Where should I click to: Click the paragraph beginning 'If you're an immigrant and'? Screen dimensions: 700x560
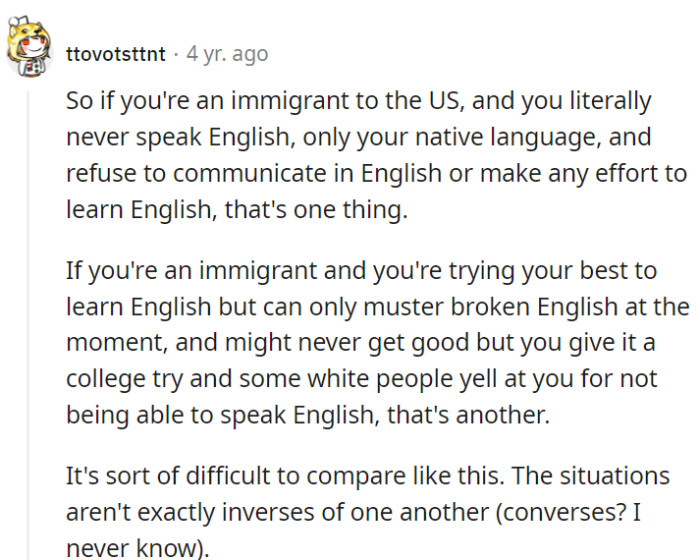(378, 343)
